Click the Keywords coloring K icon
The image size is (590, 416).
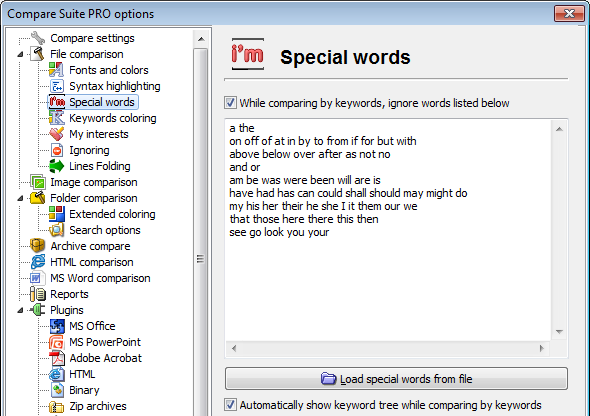(56, 118)
